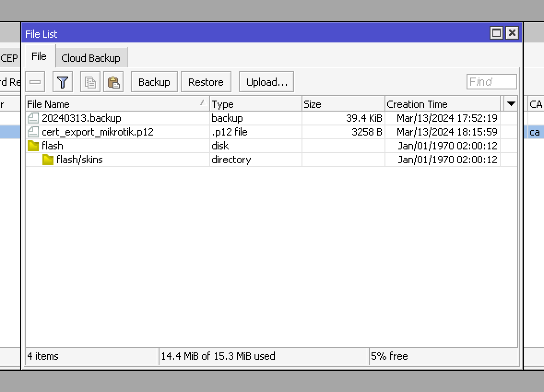Viewport: 544px width, 392px height.
Task: Maximize the File List window
Action: click(x=497, y=33)
